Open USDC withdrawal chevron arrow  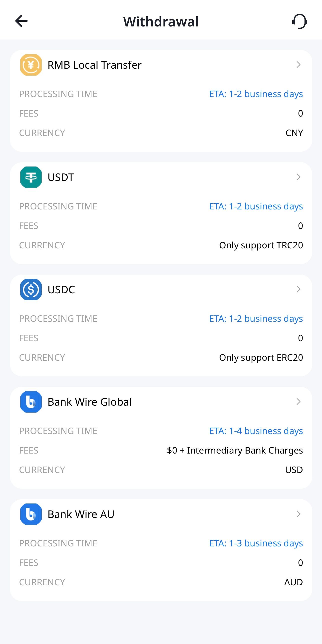[x=298, y=289]
